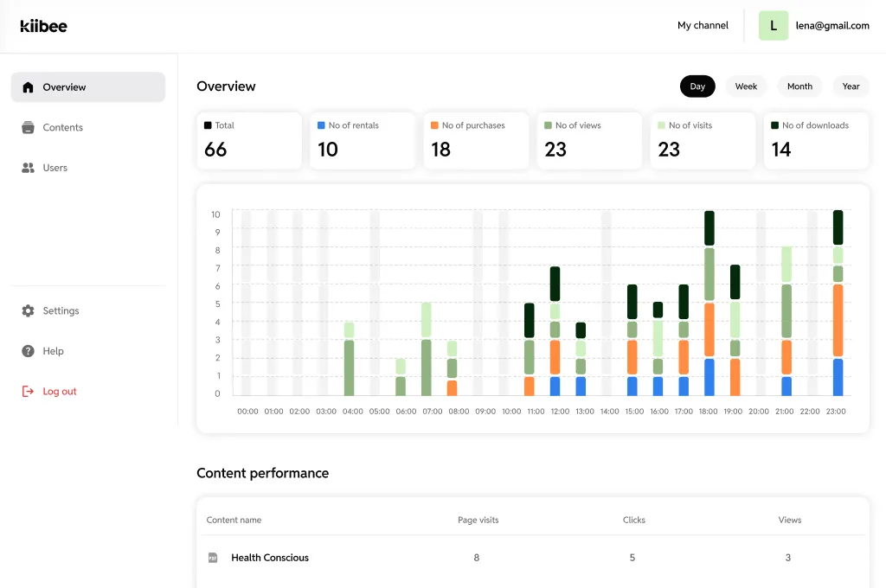This screenshot has height=588, width=886.
Task: Click the 13:00 axis label
Action: [585, 412]
